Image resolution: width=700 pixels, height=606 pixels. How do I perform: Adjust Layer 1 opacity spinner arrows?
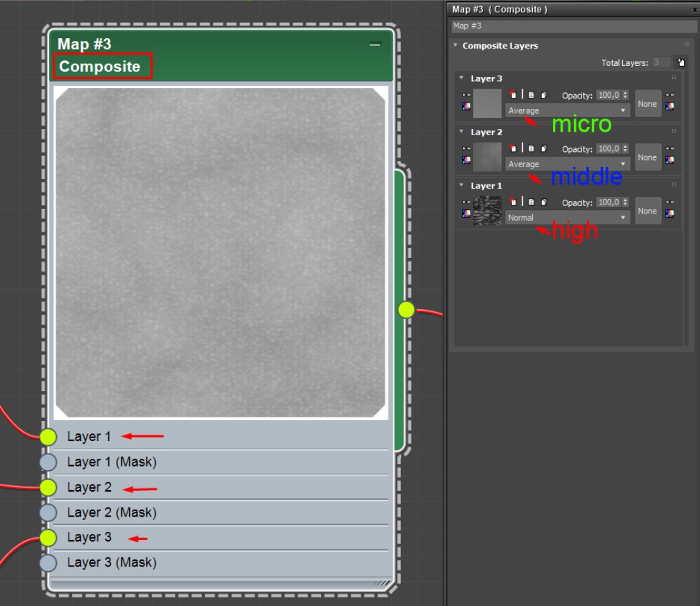click(x=625, y=202)
